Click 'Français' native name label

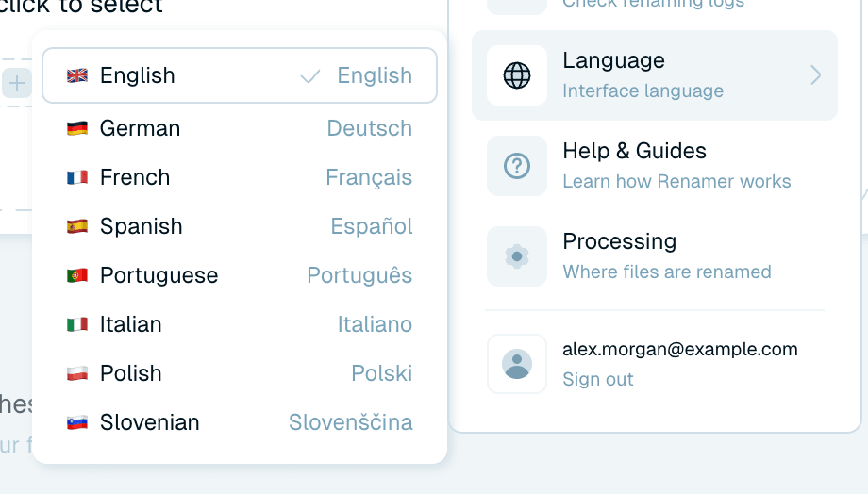pyautogui.click(x=369, y=177)
